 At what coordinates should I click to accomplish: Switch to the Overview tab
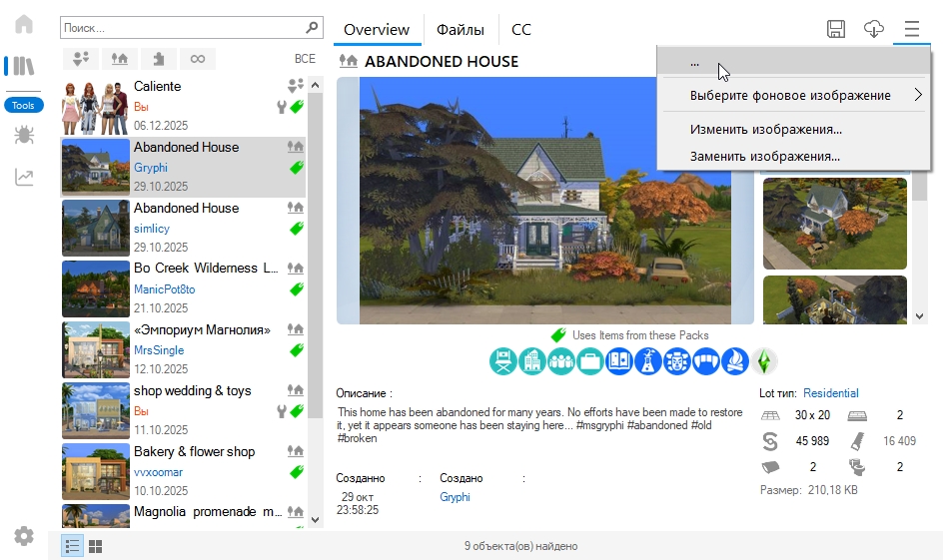(377, 29)
